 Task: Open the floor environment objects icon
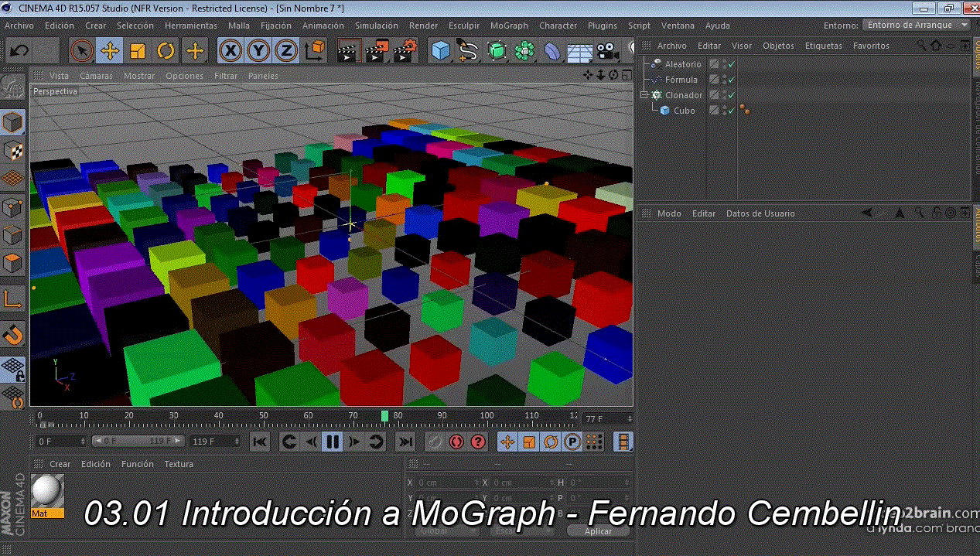pyautogui.click(x=580, y=51)
